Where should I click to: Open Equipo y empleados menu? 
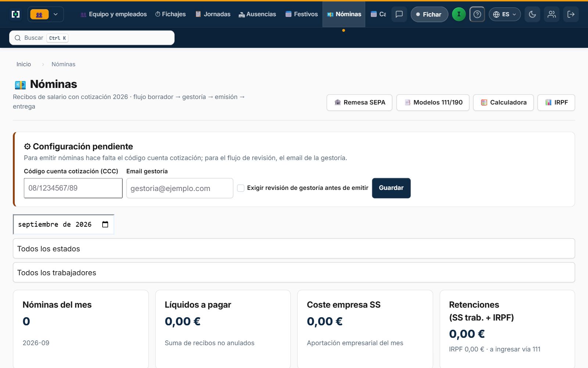(114, 14)
